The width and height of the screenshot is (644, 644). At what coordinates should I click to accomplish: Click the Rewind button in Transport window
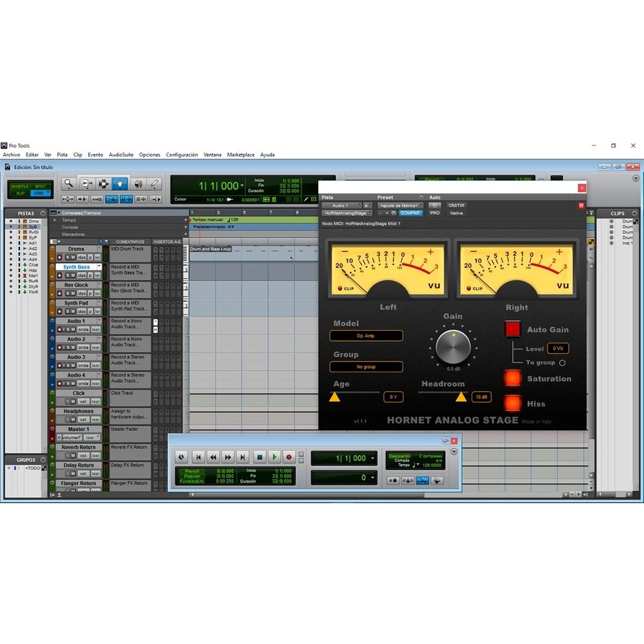[x=213, y=457]
